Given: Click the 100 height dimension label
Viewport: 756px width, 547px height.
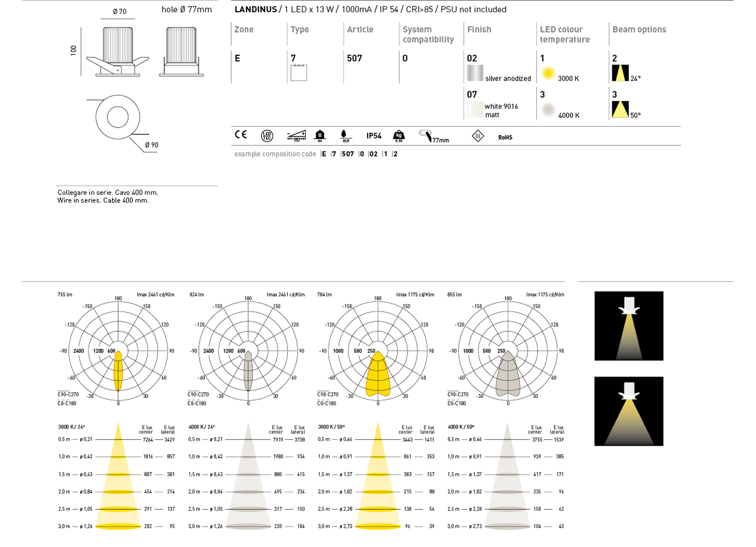Looking at the screenshot, I should (74, 51).
